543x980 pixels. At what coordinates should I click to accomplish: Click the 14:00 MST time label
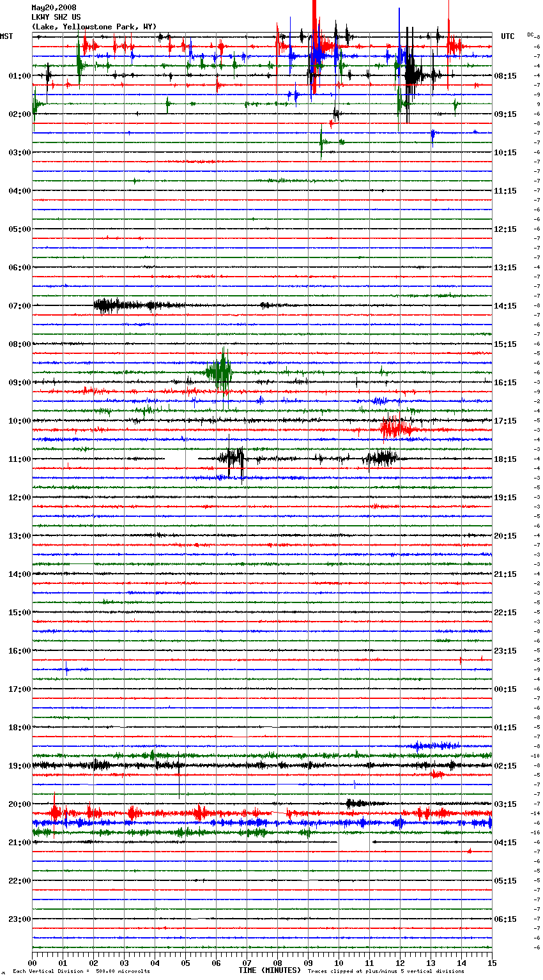[x=20, y=574]
